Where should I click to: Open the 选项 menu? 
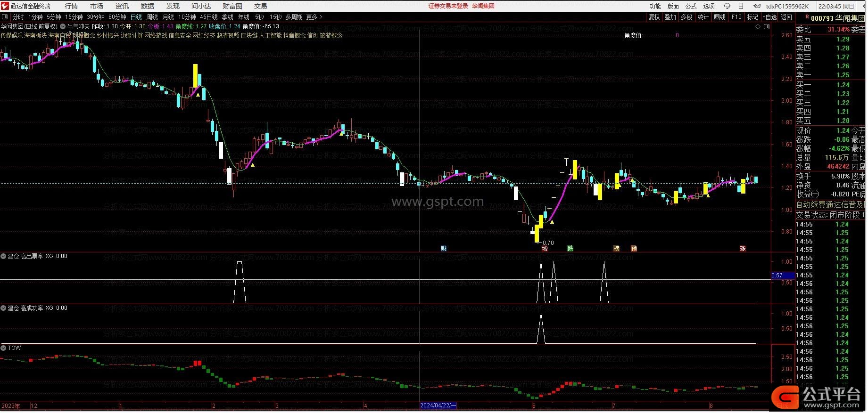[709, 6]
